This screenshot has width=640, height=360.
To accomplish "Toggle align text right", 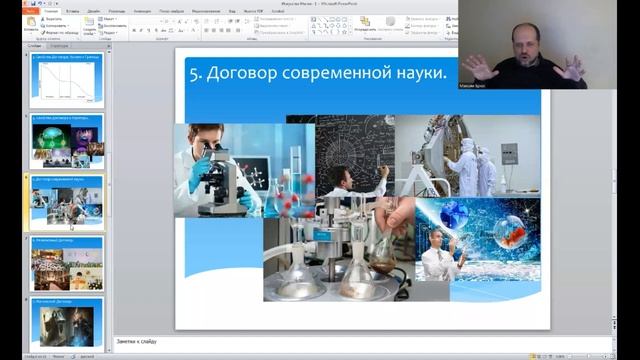I will click(x=222, y=30).
